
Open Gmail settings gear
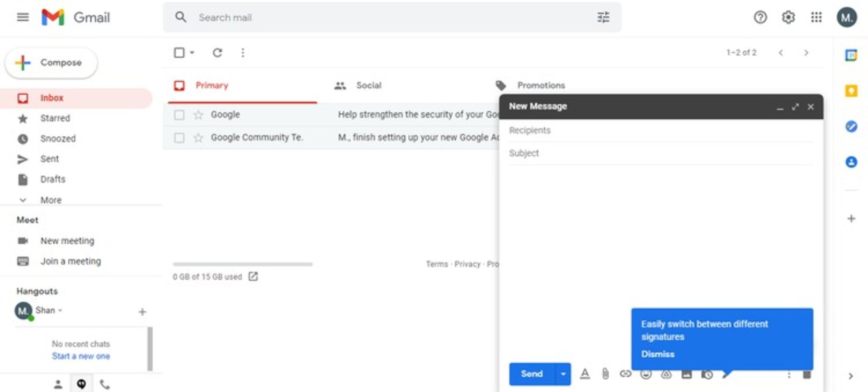coord(788,18)
